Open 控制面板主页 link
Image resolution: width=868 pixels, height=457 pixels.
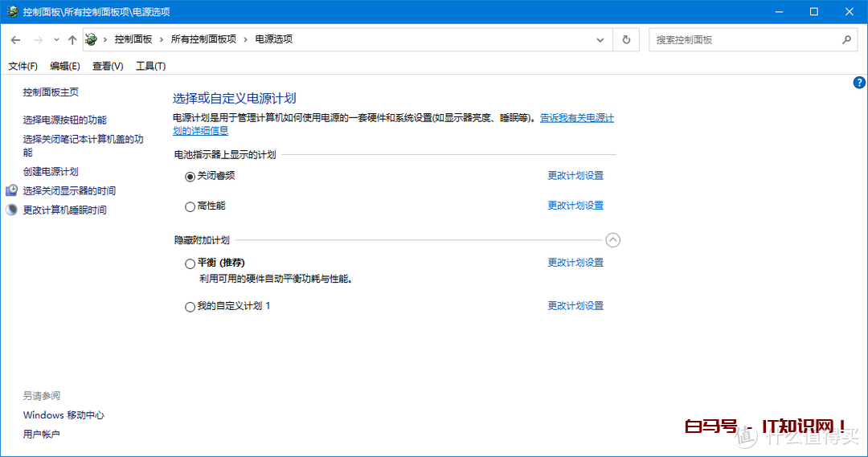[51, 92]
